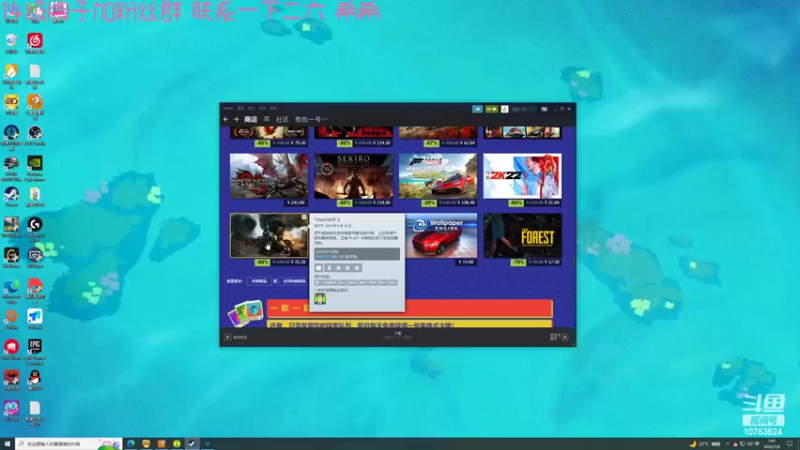Screen dimensions: 800x450
Task: Click the Sekiro price ¥ 134.00
Action: tap(383, 203)
